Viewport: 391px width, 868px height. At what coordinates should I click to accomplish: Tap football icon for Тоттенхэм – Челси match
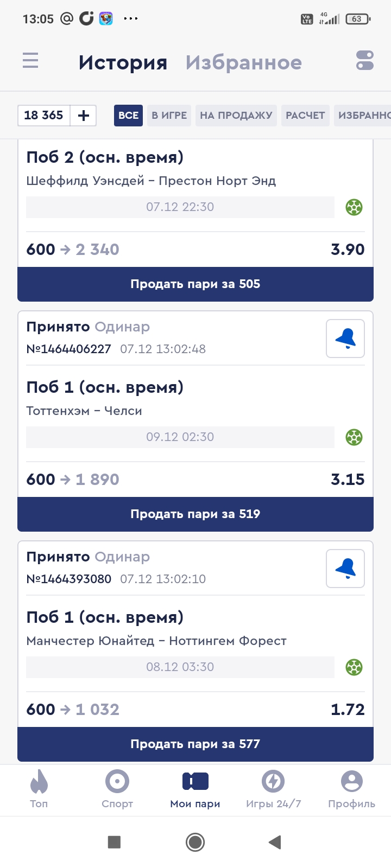(x=354, y=437)
